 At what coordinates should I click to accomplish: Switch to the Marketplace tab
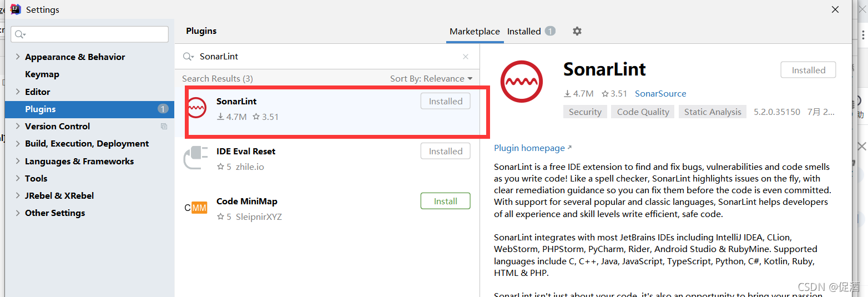(x=475, y=32)
